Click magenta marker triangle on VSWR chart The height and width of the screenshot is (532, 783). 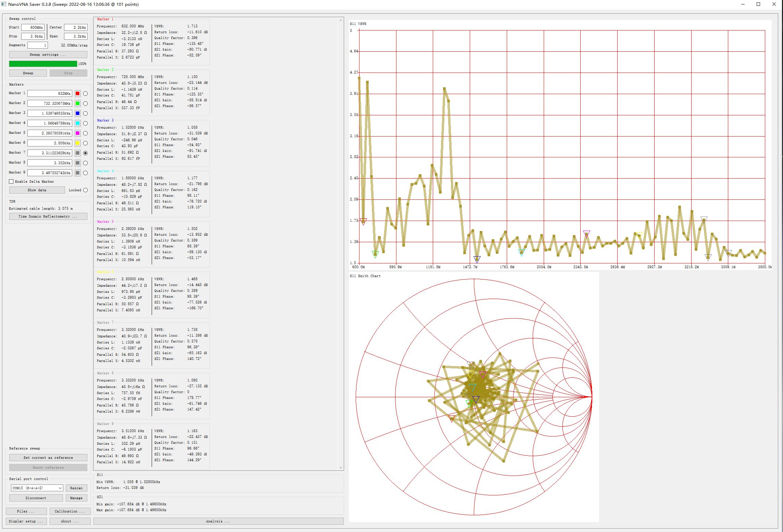[x=586, y=234]
